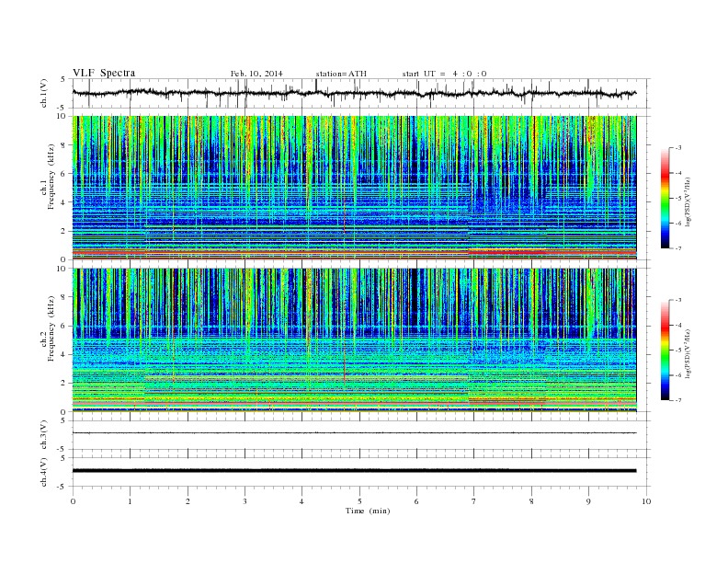This screenshot has width=728, height=563.
Task: Click the time axis tick label "3"
Action: (x=245, y=501)
